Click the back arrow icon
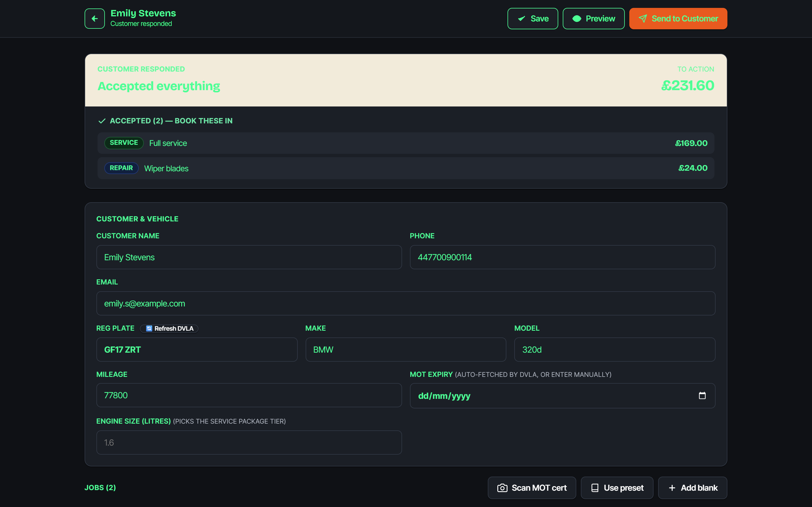 coord(95,18)
